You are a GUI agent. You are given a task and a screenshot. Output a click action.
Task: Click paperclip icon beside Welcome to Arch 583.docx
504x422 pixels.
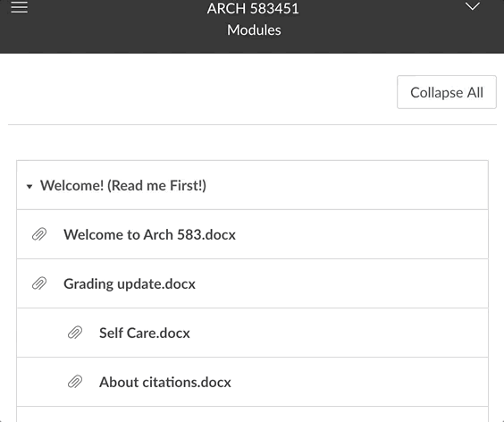click(x=39, y=234)
